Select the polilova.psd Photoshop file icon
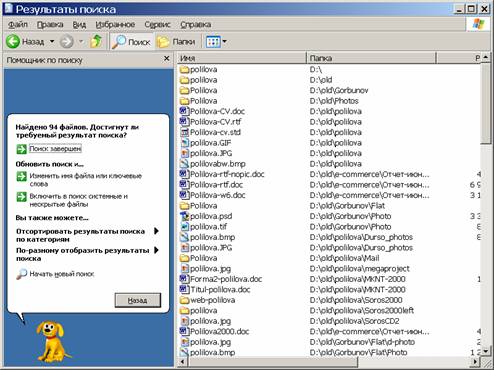The image size is (494, 370). pyautogui.click(x=184, y=216)
